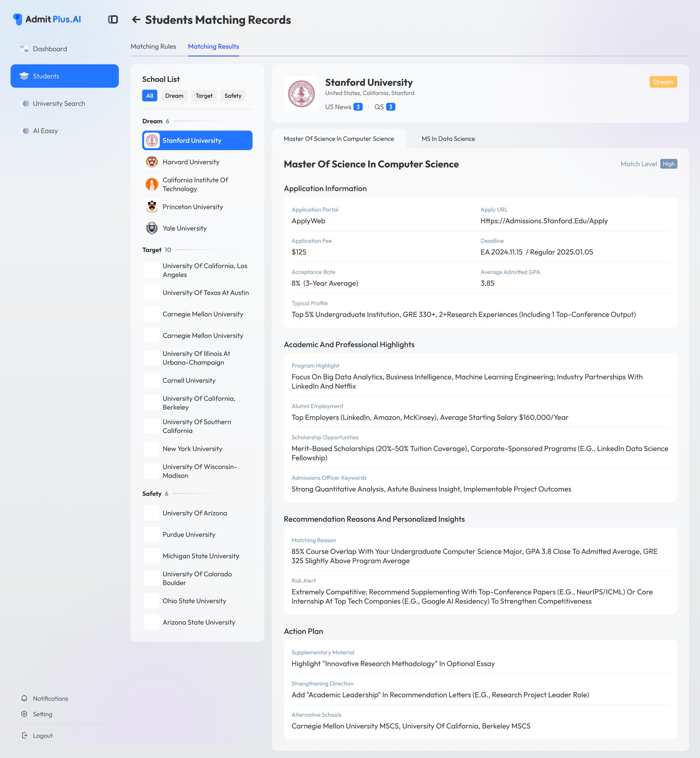Click the Admit Plus.AI logo
The width and height of the screenshot is (700, 758).
(x=47, y=19)
